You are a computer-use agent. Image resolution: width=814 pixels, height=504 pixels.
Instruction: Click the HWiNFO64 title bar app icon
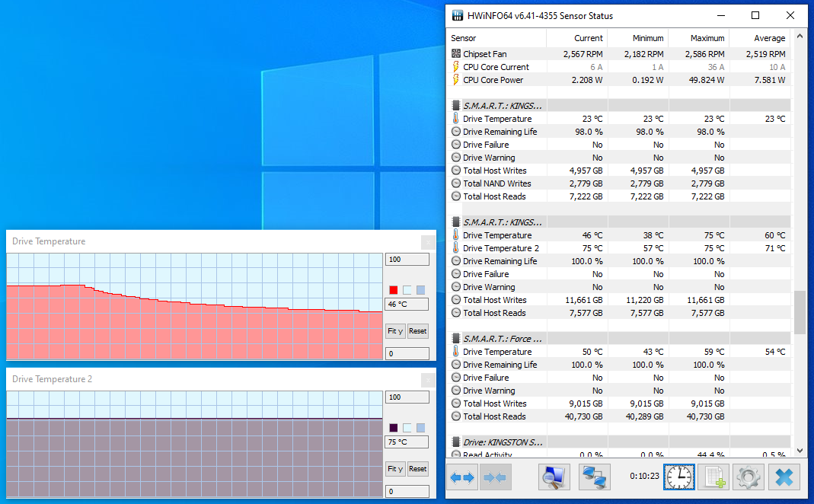pos(458,15)
